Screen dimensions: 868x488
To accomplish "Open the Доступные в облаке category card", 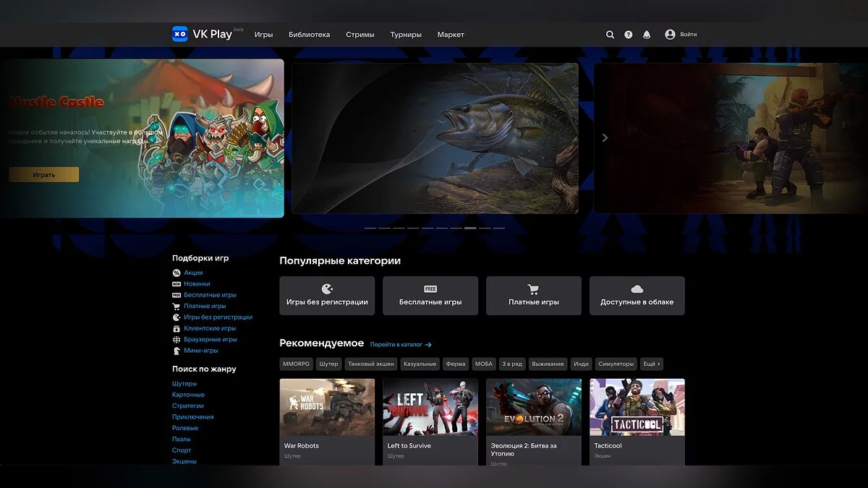I will pyautogui.click(x=637, y=295).
